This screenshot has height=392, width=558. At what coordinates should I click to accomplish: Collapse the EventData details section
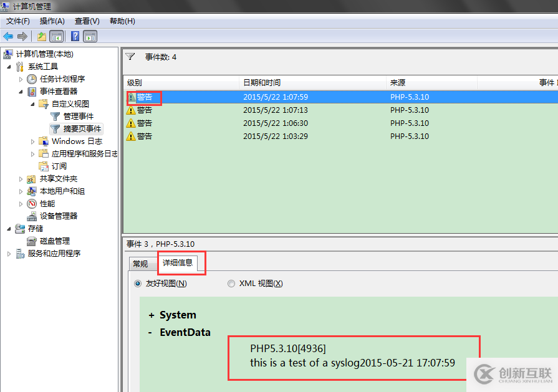click(150, 333)
